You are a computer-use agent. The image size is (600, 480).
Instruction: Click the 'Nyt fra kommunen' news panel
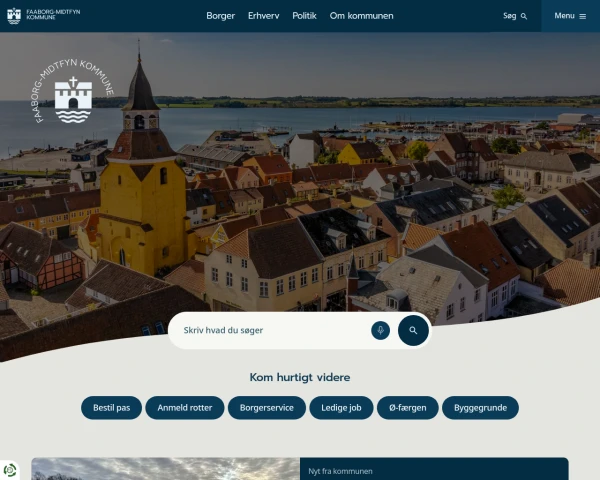point(434,469)
